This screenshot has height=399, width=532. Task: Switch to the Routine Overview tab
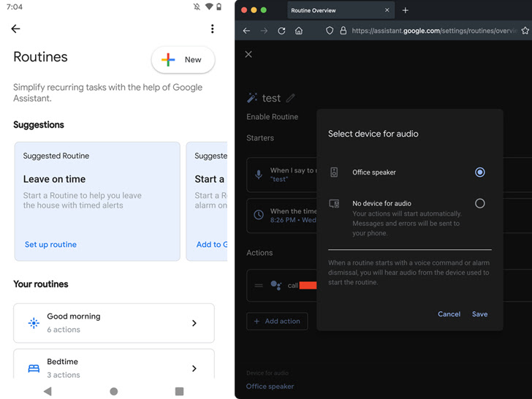pos(332,10)
